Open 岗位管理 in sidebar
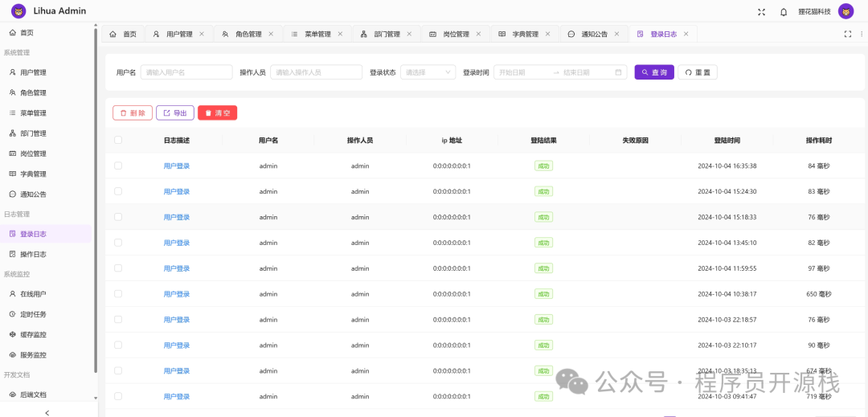Image resolution: width=868 pixels, height=417 pixels. tap(46, 153)
